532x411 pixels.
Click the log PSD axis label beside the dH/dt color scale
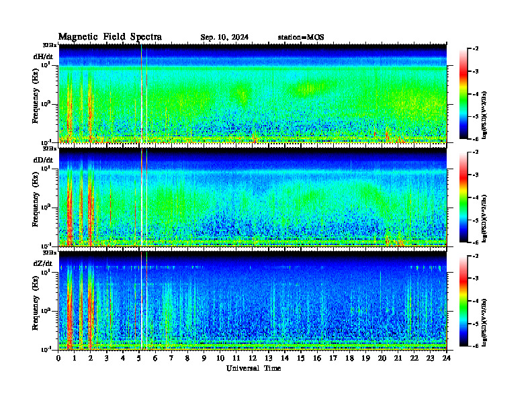[x=486, y=115]
